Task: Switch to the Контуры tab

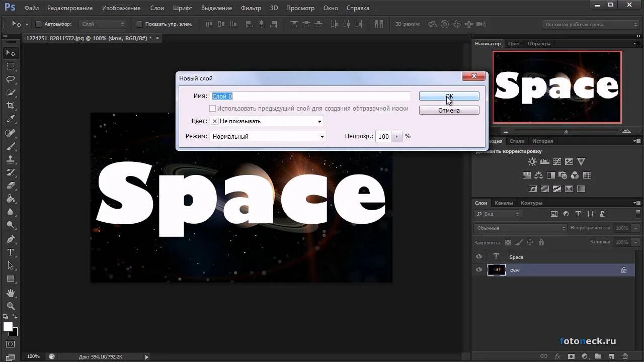Action: coord(532,203)
